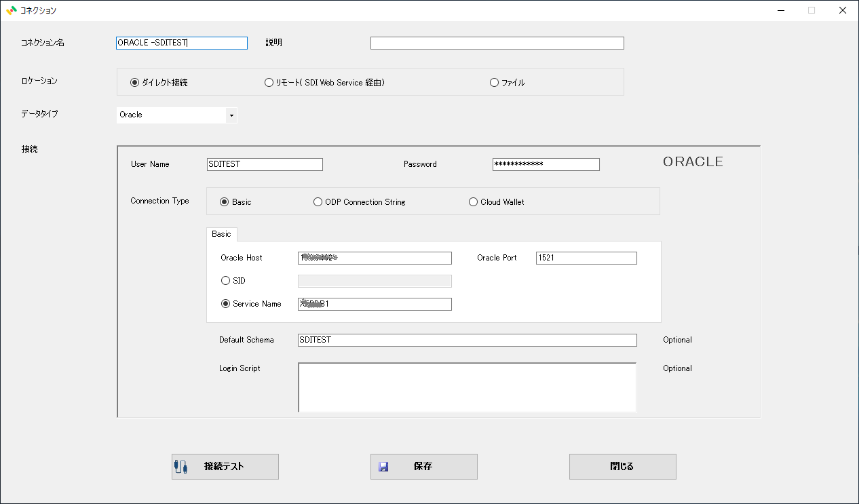This screenshot has width=859, height=504.
Task: Click the ORACLE logo text
Action: tap(693, 162)
